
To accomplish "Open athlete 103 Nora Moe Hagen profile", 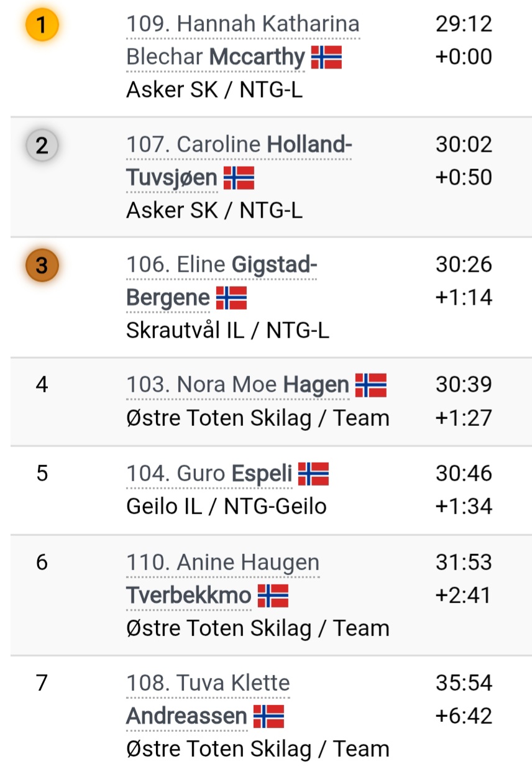I will [x=237, y=385].
